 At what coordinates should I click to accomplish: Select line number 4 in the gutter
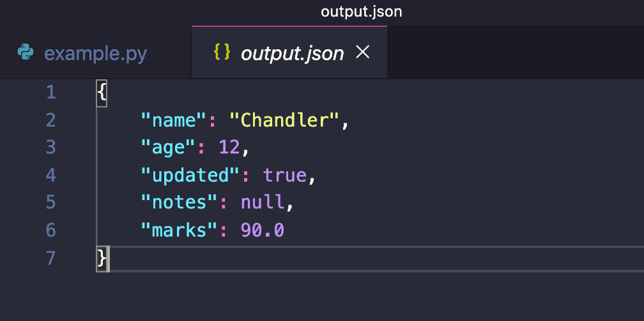[50, 175]
